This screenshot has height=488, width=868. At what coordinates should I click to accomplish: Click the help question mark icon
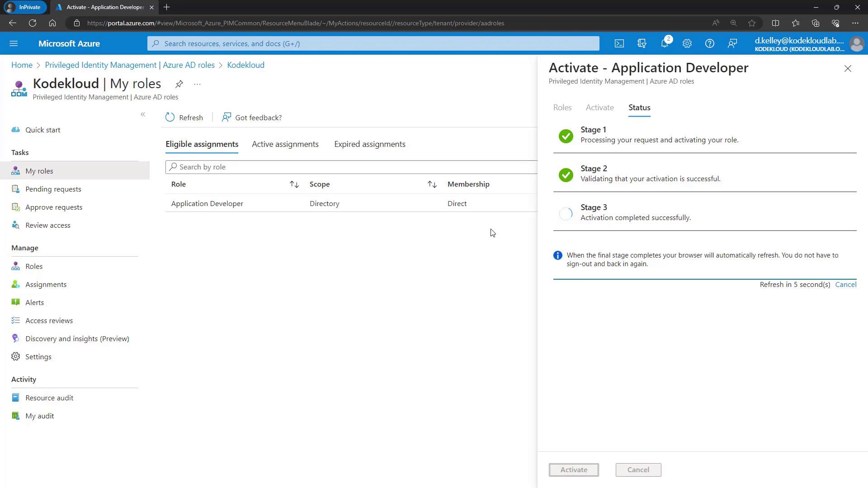tap(709, 44)
